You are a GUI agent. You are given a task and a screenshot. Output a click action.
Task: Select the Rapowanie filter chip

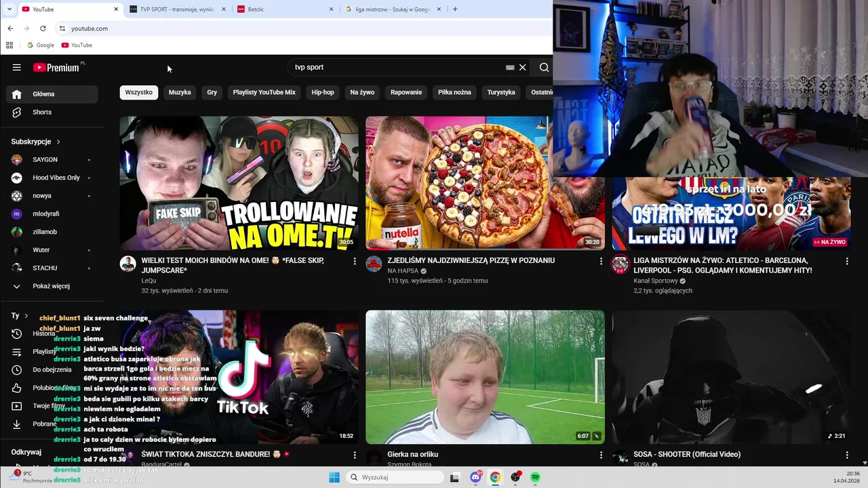(406, 92)
